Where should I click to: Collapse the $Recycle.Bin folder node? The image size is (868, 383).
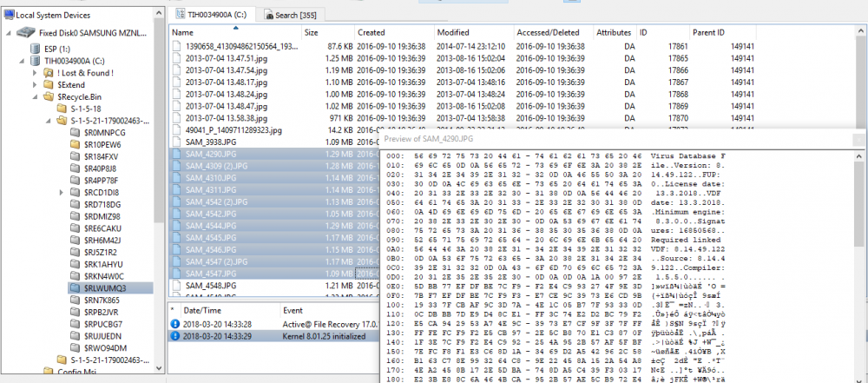point(35,97)
